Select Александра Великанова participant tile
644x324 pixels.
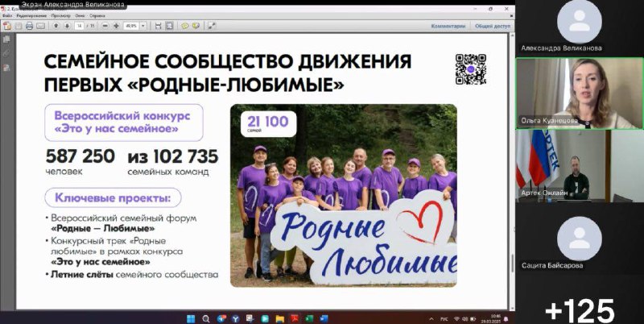pyautogui.click(x=580, y=27)
